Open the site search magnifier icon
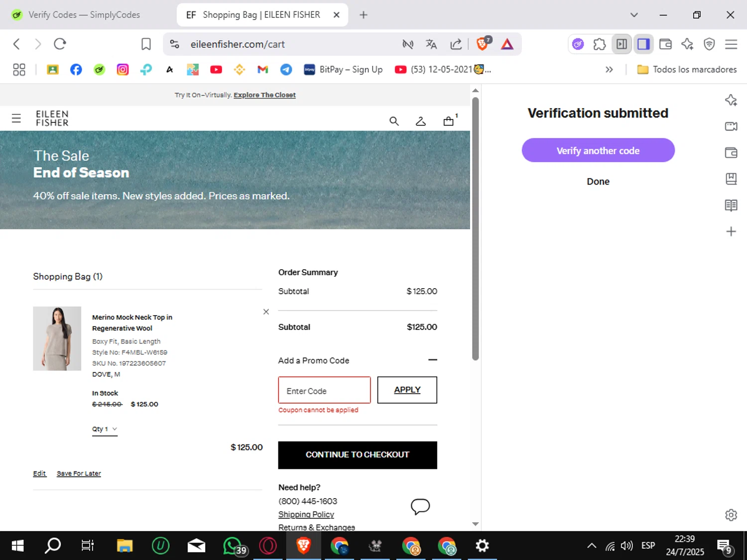 (394, 121)
